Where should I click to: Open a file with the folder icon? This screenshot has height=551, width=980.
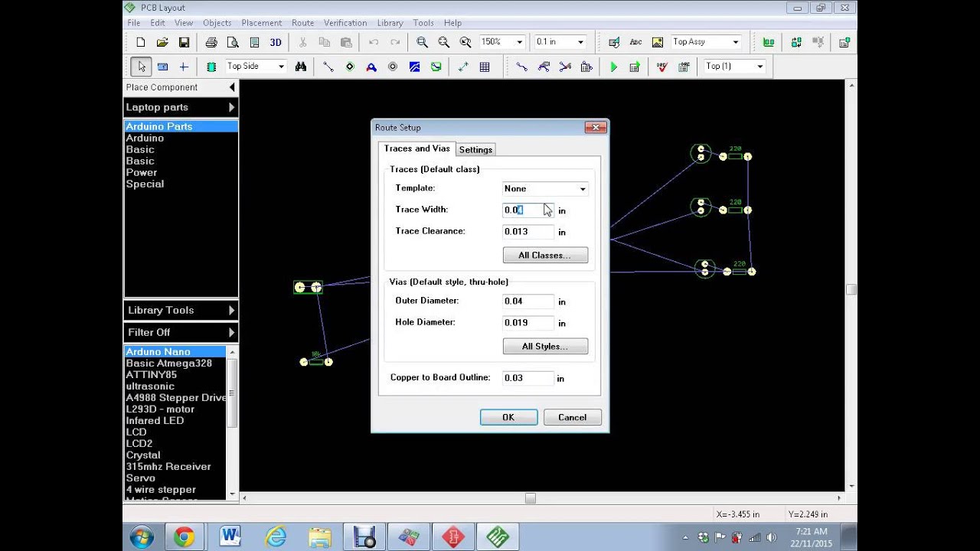[162, 42]
